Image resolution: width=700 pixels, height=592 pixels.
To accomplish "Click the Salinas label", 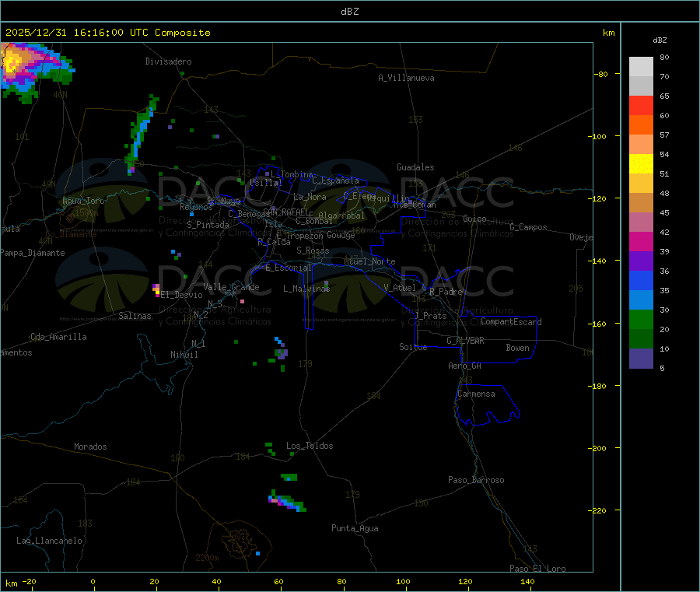I will 135,316.
